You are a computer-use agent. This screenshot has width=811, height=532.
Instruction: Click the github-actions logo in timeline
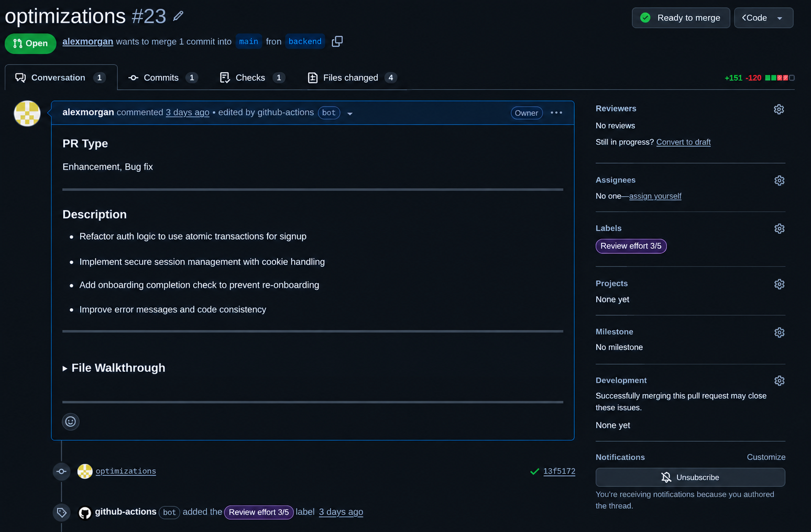[x=85, y=513]
